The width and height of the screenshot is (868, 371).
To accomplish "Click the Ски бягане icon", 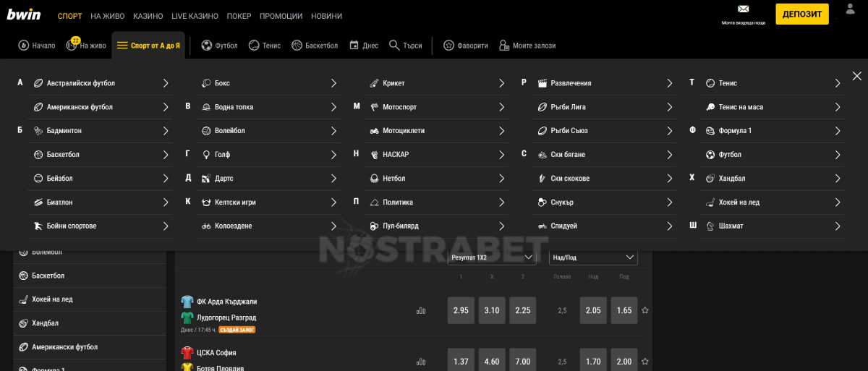I will pyautogui.click(x=542, y=155).
